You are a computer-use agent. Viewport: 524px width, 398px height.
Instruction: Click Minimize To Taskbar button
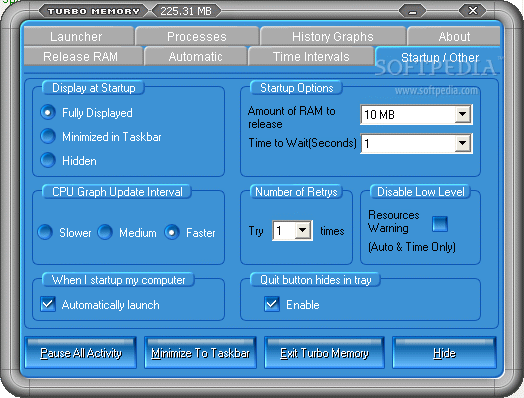201,353
